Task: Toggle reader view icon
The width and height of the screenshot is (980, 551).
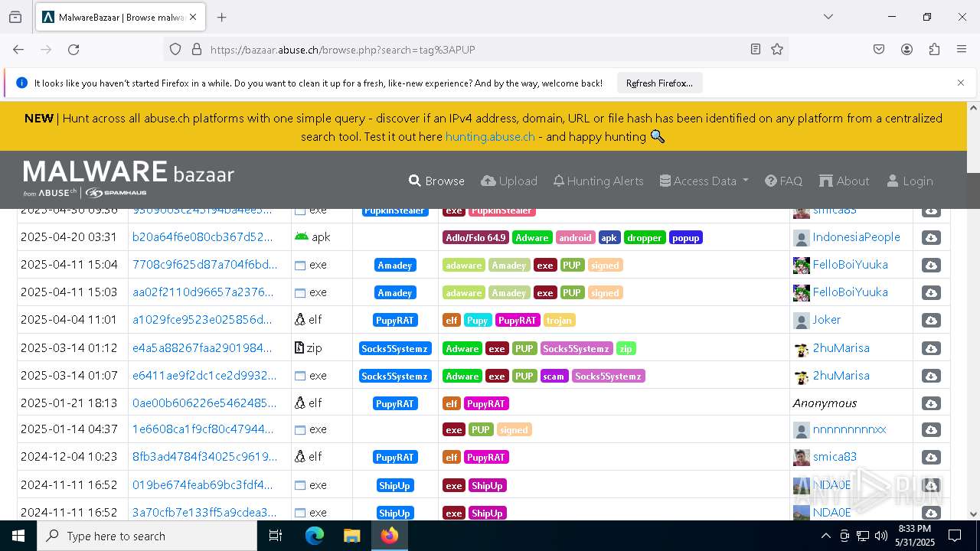Action: coord(756,49)
